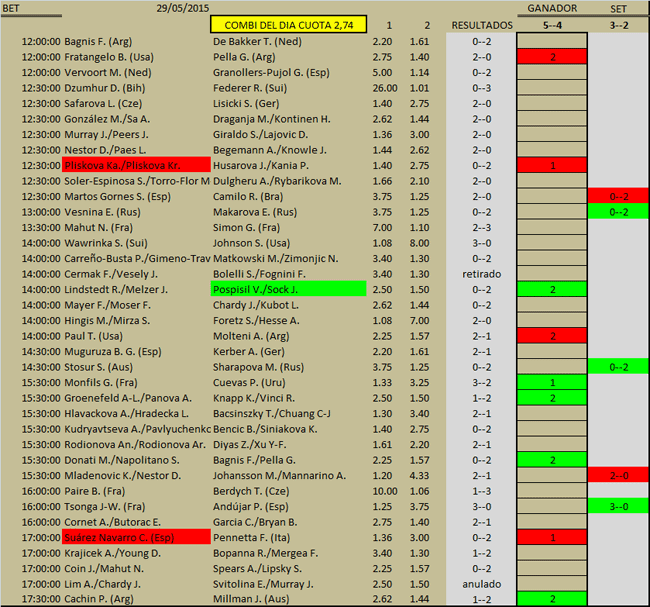Click green 0--2 set cell in Stosur row
The image size is (650, 607).
click(619, 367)
